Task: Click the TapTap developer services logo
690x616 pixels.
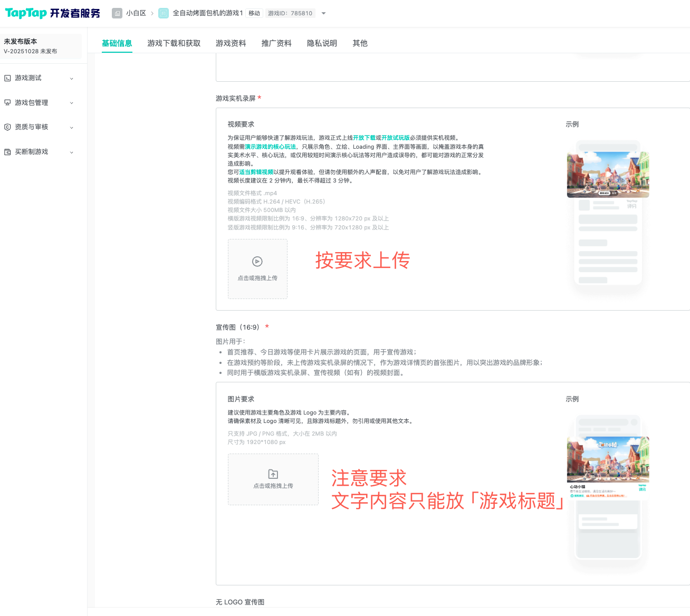Action: pos(52,13)
